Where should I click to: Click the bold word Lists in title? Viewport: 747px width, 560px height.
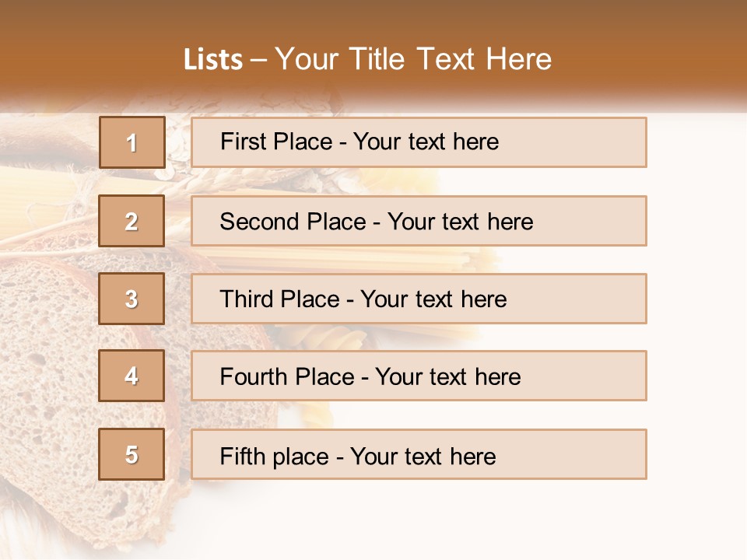(213, 60)
